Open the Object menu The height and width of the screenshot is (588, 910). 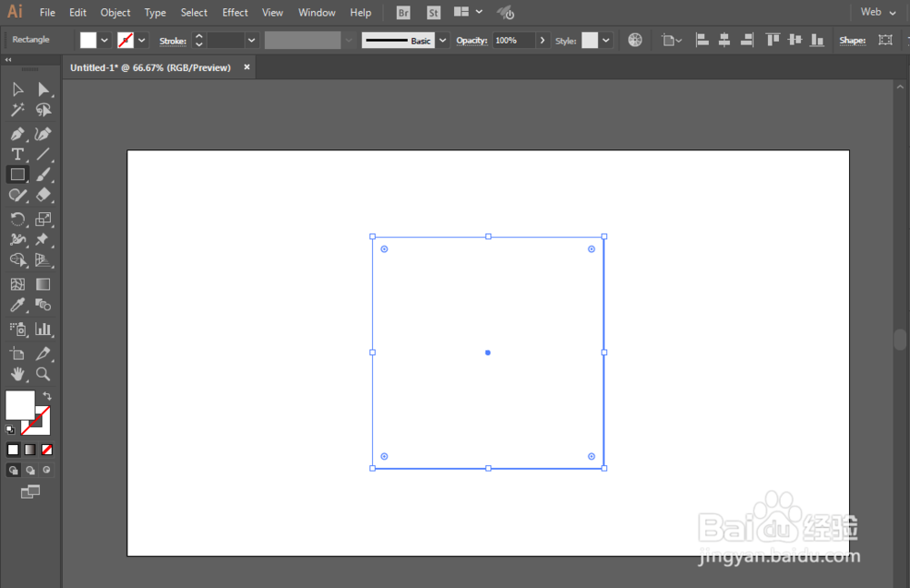pyautogui.click(x=115, y=12)
